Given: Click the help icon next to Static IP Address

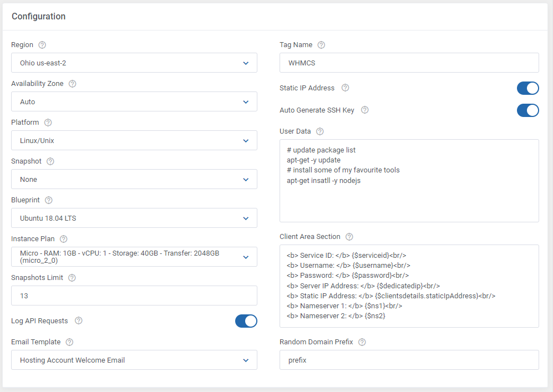Looking at the screenshot, I should [345, 88].
